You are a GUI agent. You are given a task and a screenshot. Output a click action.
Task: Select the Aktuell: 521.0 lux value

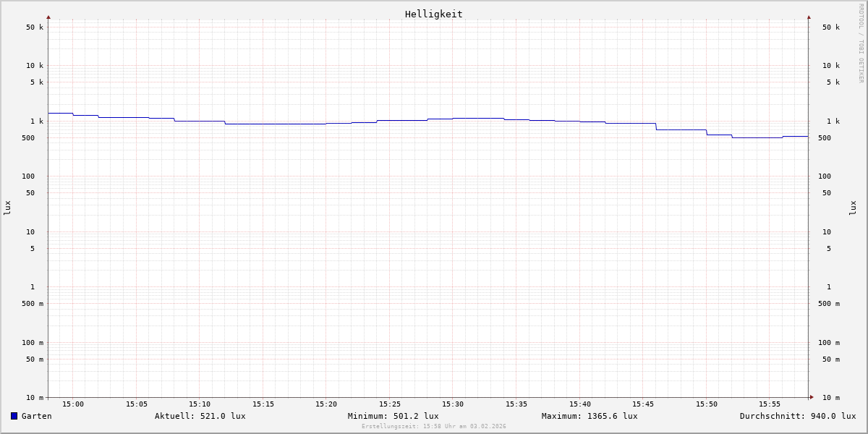(200, 416)
